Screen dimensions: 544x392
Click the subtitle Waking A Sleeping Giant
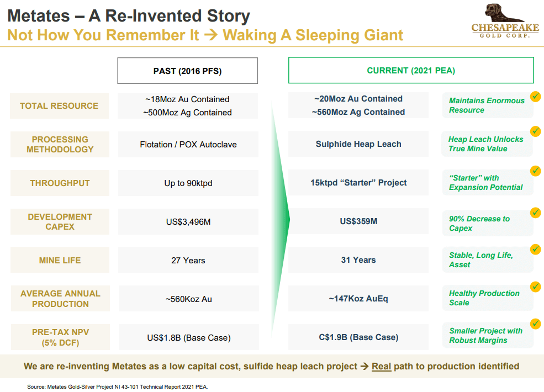[313, 35]
